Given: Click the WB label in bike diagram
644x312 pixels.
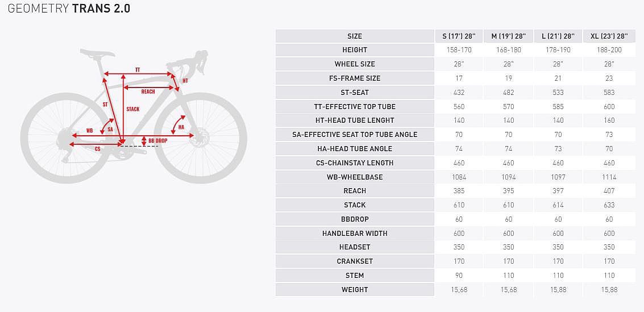Looking at the screenshot, I should [89, 131].
